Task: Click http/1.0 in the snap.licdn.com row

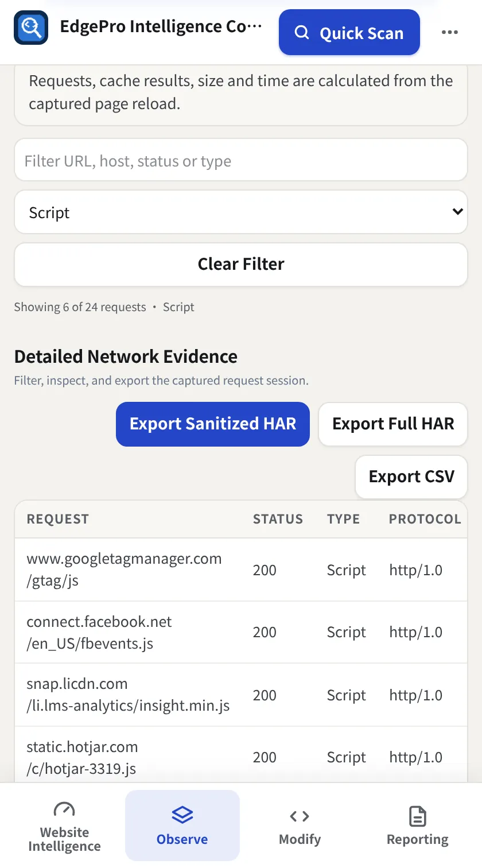Action: tap(416, 695)
